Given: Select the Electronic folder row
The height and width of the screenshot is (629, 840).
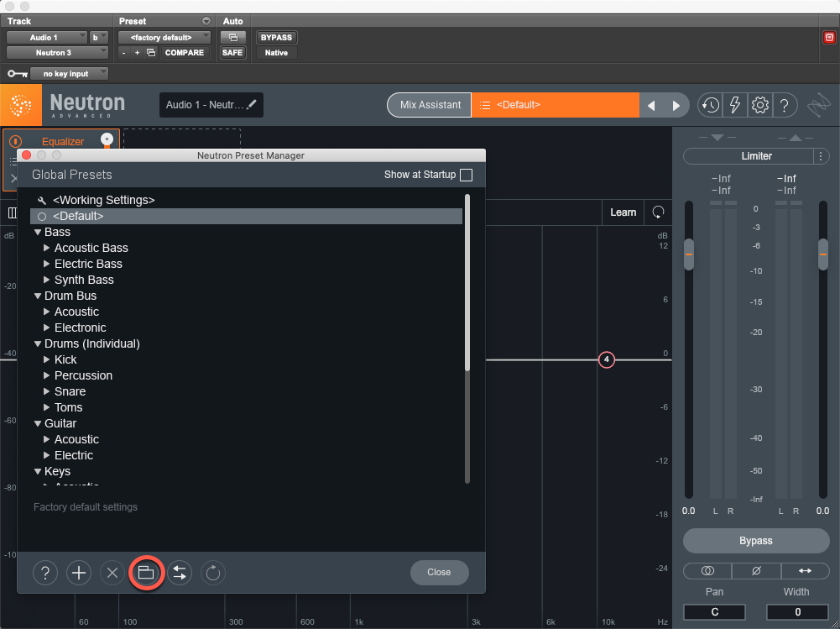Looking at the screenshot, I should tap(247, 328).
